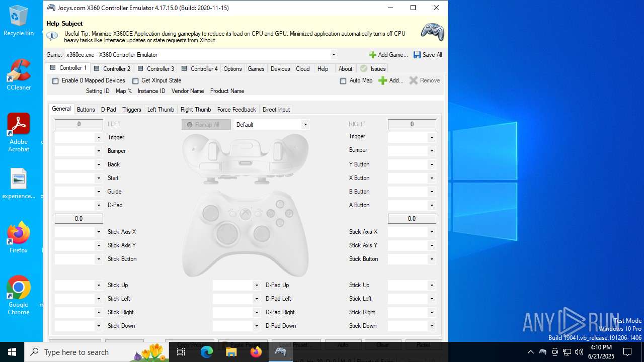Image resolution: width=644 pixels, height=362 pixels.
Task: Open the left Trigger mapping dropdown
Action: 99,137
